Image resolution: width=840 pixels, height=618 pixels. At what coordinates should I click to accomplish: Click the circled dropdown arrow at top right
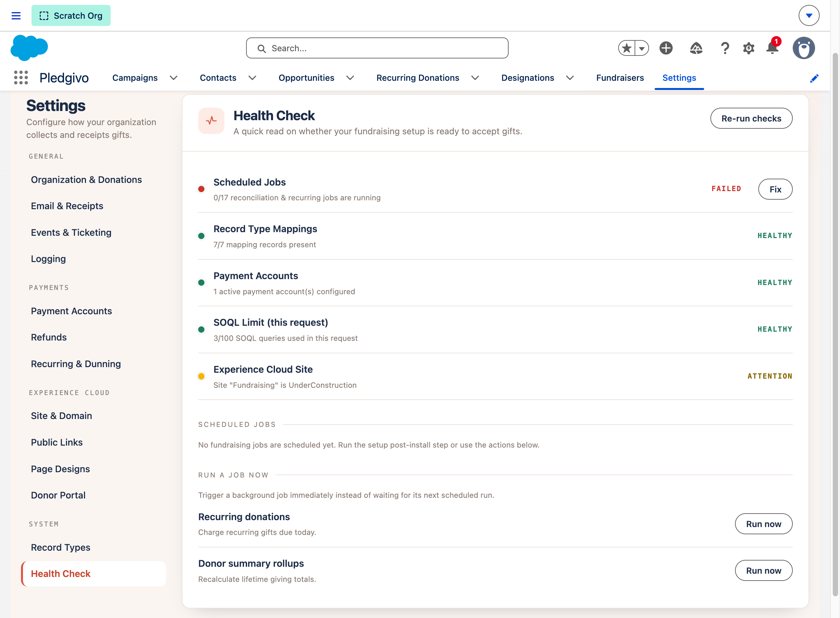pos(808,16)
